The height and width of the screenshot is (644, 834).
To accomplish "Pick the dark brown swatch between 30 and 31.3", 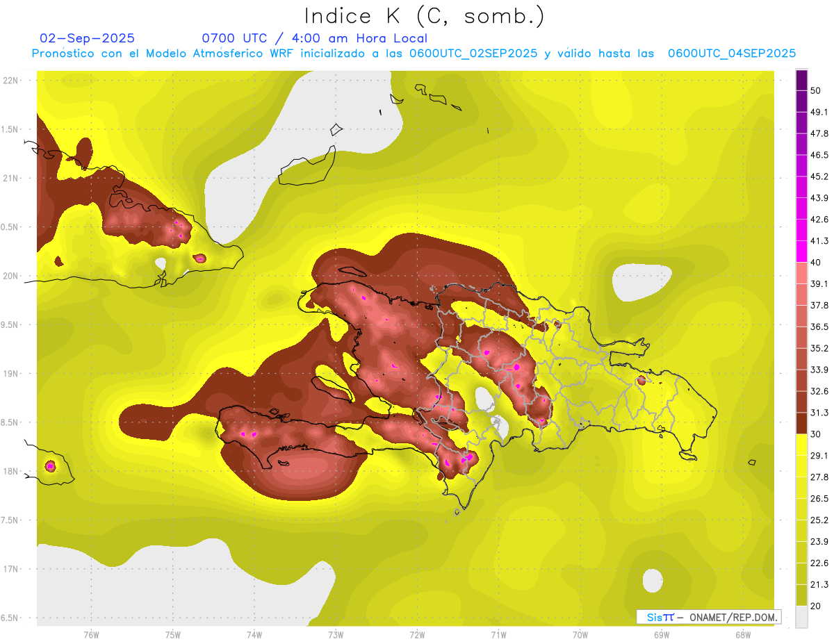I will click(802, 423).
